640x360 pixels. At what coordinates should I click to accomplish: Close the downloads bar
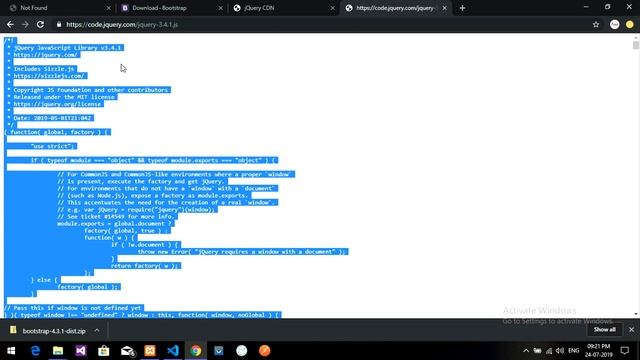point(631,330)
